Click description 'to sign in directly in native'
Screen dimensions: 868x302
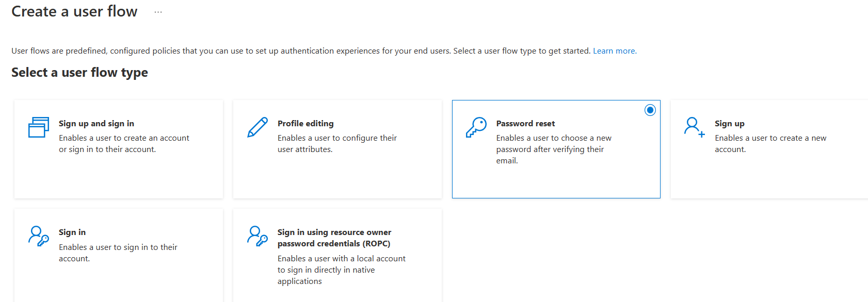click(x=326, y=270)
